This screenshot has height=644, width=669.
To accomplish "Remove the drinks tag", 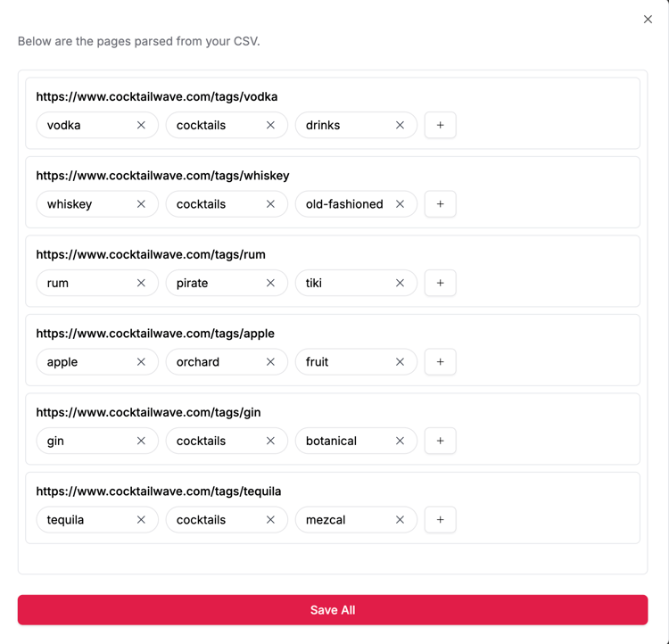I will [400, 126].
